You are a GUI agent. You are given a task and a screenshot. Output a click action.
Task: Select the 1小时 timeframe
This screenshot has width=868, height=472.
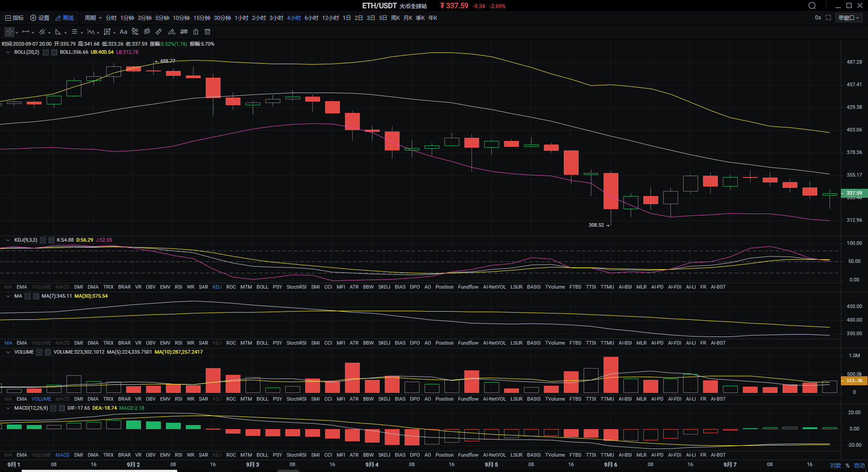pyautogui.click(x=241, y=18)
